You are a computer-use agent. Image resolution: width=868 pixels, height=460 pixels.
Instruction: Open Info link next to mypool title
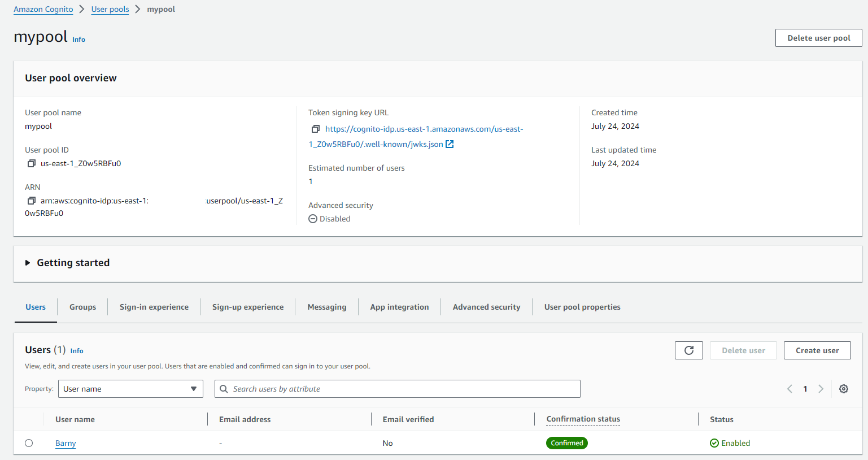coord(78,40)
